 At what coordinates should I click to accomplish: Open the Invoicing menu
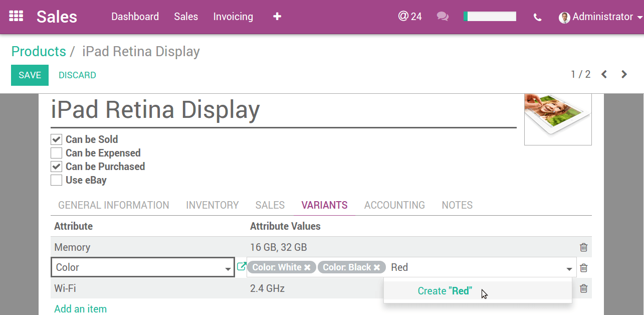coord(233,17)
